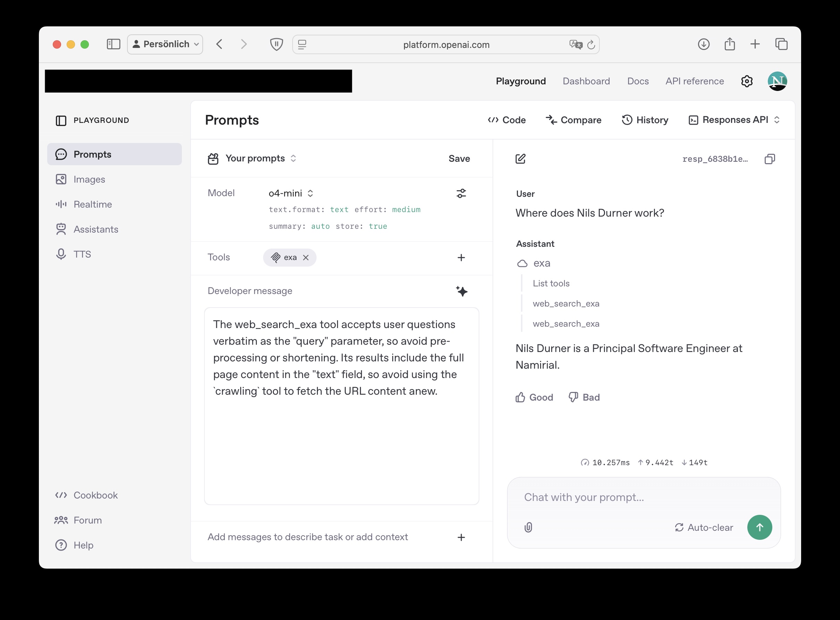The width and height of the screenshot is (840, 620).
Task: Open a new tab with plus icon
Action: [755, 44]
